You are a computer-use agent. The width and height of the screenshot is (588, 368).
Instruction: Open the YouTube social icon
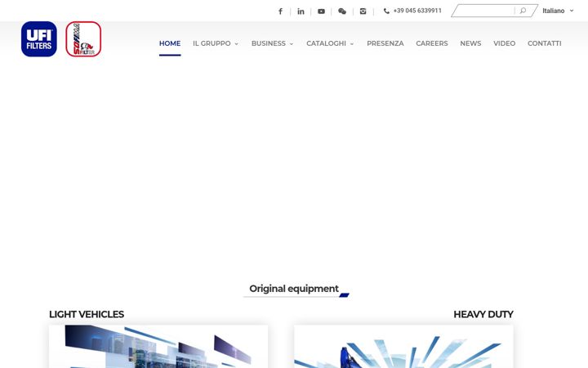click(322, 11)
